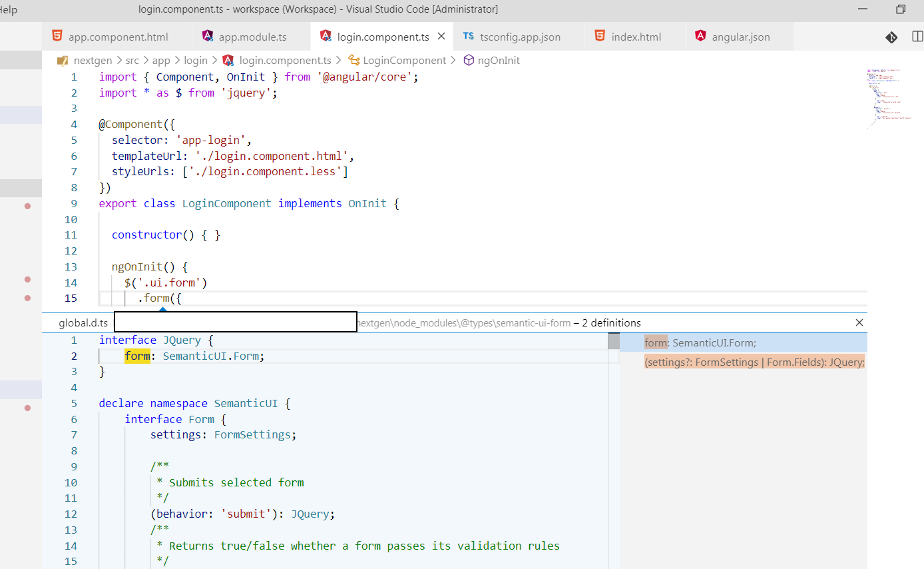
Task: Click the peek editor vertical scrollbar thumb
Action: [613, 342]
